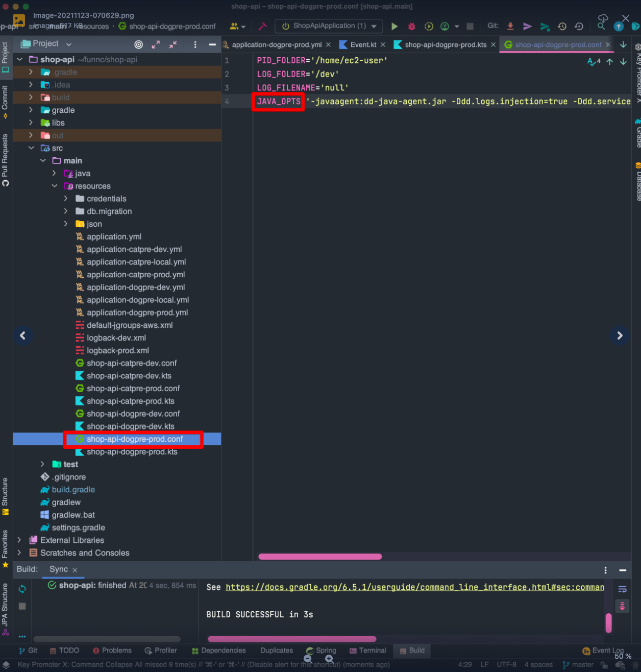Toggle the Favorites tool window
This screenshot has width=641, height=672.
point(5,548)
